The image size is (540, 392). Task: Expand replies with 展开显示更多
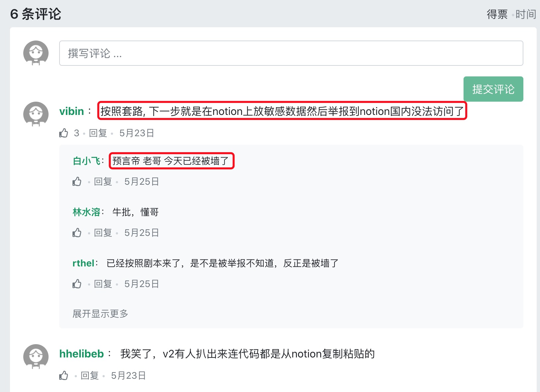pyautogui.click(x=100, y=314)
